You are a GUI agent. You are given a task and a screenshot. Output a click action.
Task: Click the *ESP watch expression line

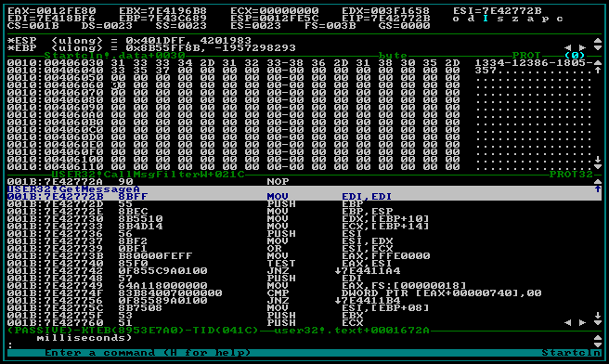click(129, 41)
